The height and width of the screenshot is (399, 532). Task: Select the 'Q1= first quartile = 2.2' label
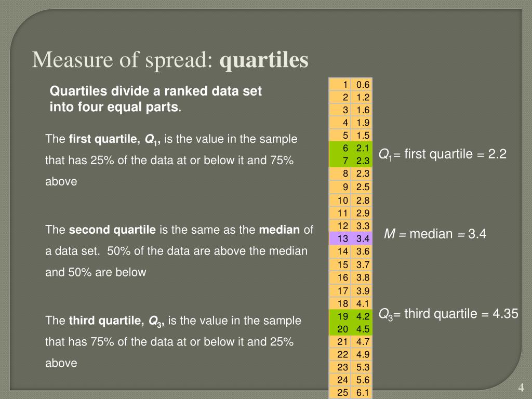[443, 154]
